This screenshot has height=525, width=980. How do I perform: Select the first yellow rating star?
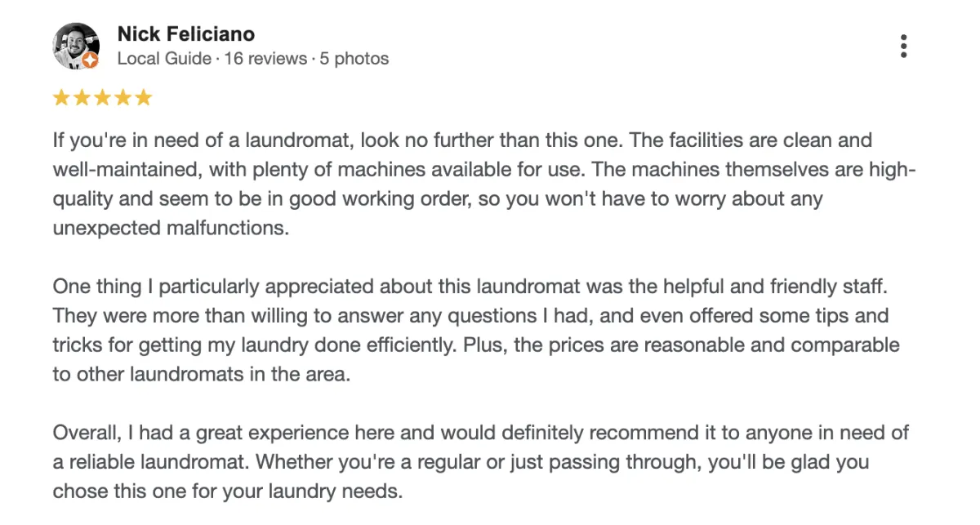click(x=61, y=98)
